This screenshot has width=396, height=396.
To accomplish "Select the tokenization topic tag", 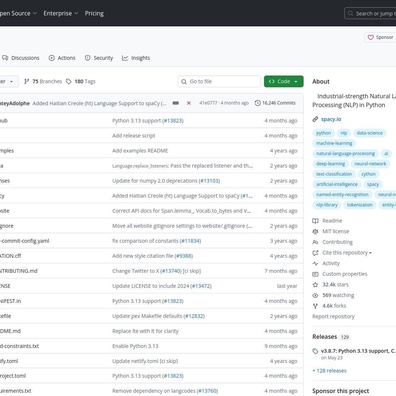I will tap(360, 205).
